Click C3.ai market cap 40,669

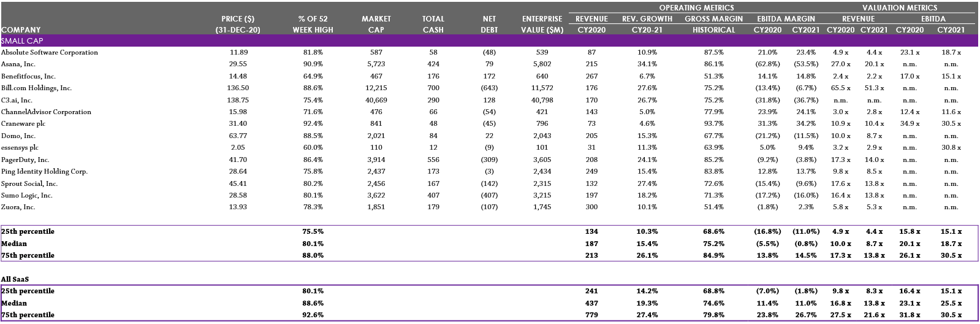coord(376,100)
